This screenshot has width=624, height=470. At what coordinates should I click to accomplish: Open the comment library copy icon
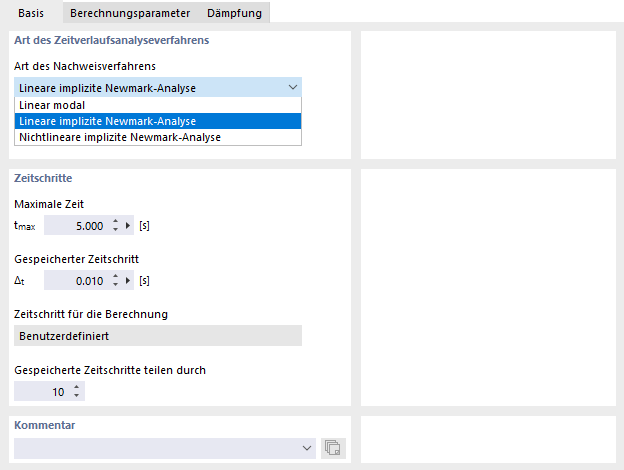333,449
